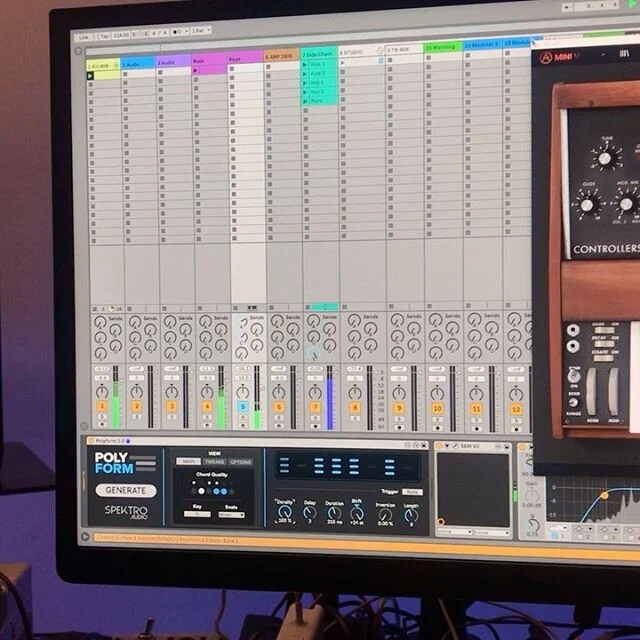Toggle track 5 activator button
The image size is (640, 640).
point(242,407)
